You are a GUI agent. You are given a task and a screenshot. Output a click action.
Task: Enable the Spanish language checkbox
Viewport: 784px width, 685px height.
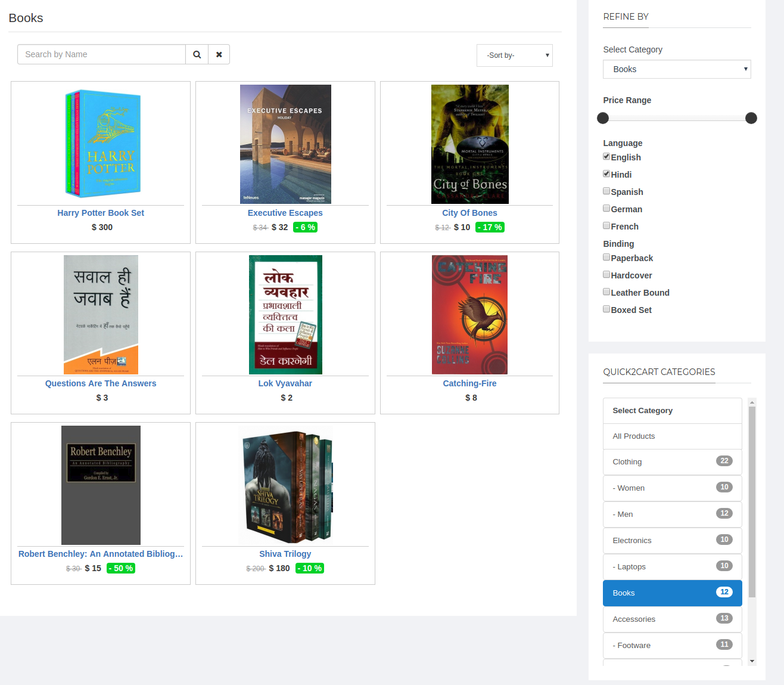(606, 191)
